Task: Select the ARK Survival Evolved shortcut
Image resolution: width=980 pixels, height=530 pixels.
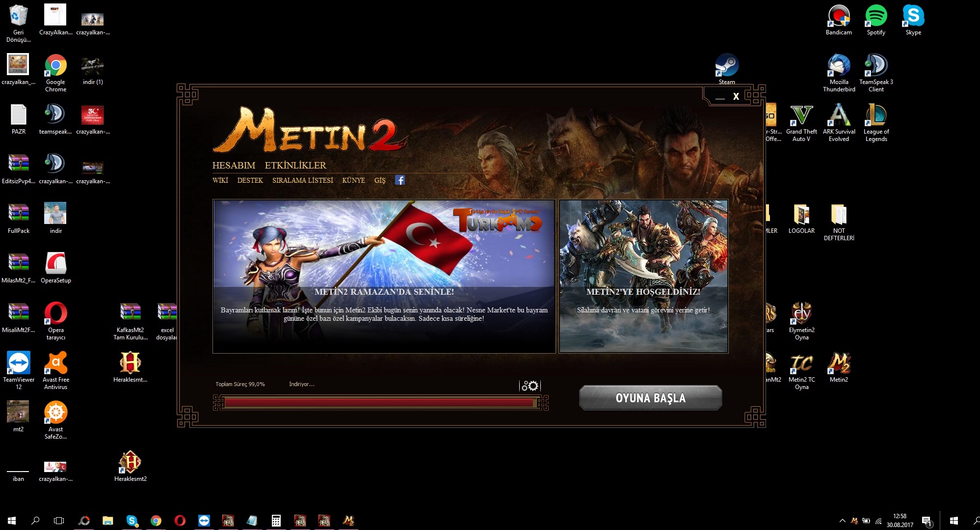Action: click(839, 122)
